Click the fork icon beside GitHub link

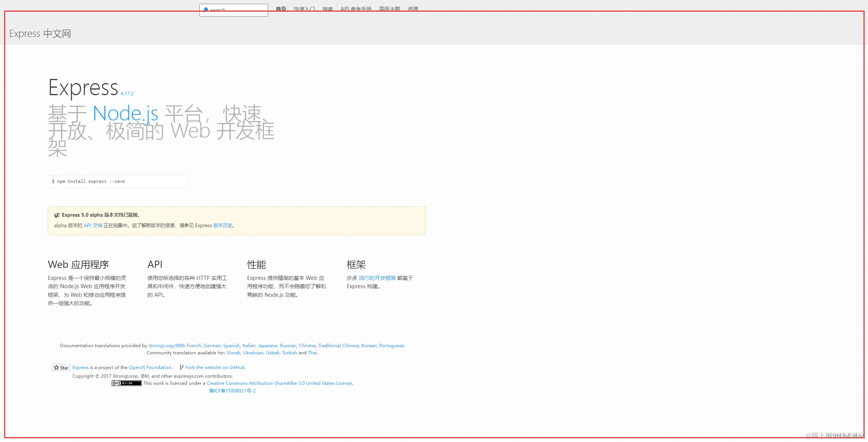tap(182, 367)
